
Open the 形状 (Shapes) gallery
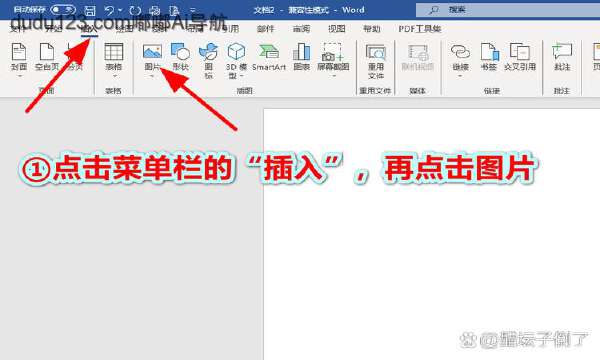pyautogui.click(x=180, y=57)
